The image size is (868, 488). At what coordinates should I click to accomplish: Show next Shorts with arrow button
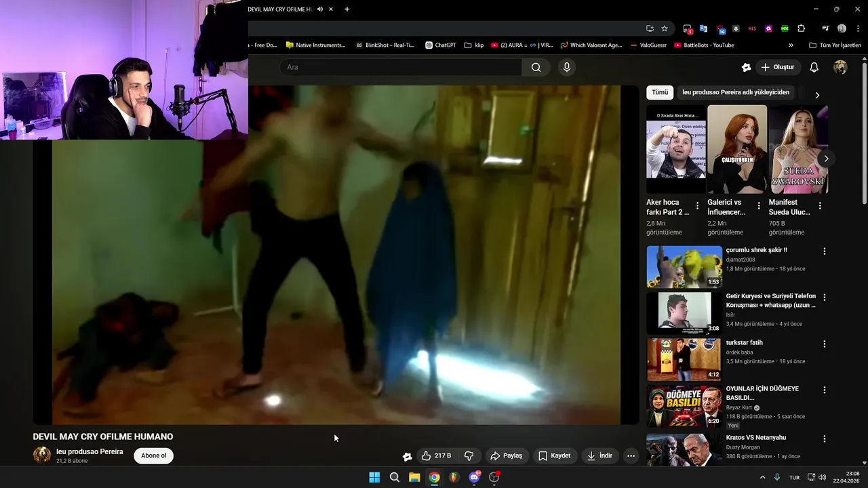pyautogui.click(x=826, y=159)
